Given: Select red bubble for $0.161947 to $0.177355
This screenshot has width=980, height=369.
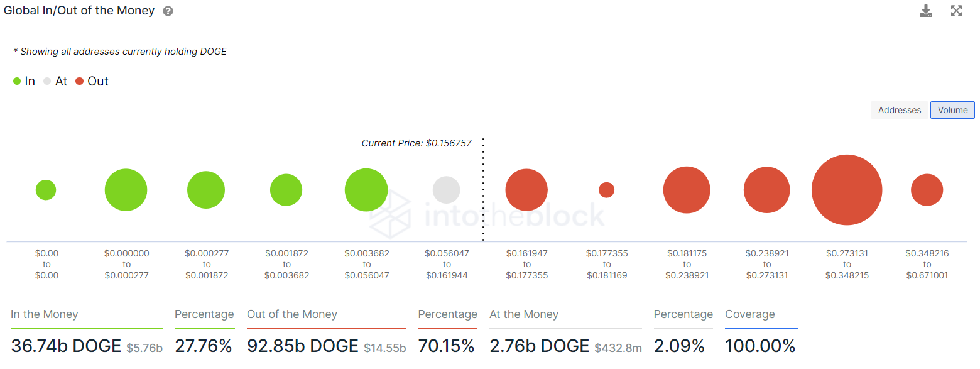Looking at the screenshot, I should click(526, 190).
